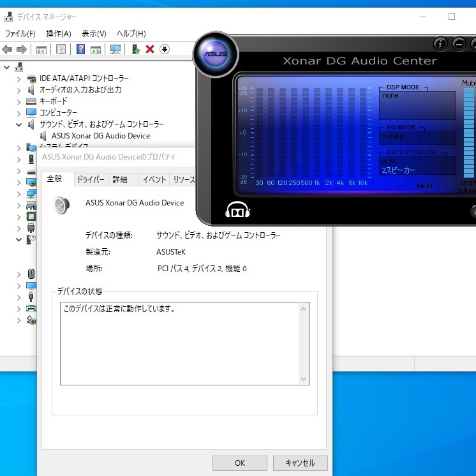The image size is (476, 476).
Task: Click the down arrow of device status scrollbar
Action: tap(303, 378)
